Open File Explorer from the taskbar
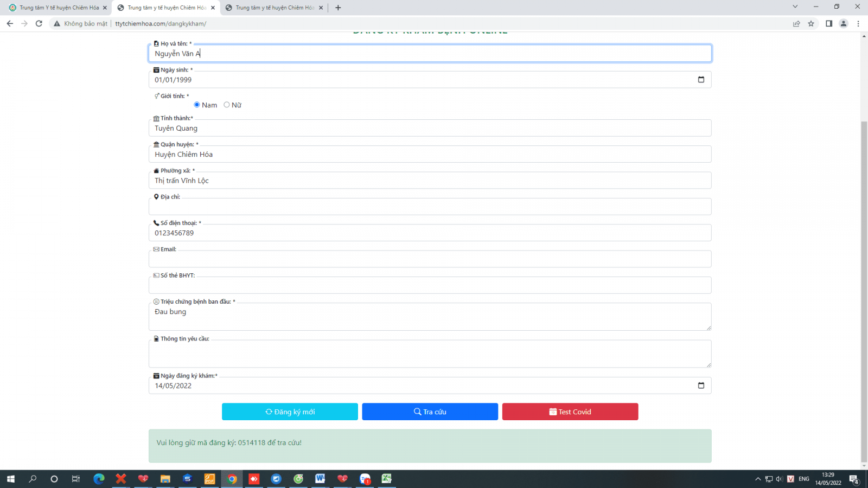Image resolution: width=868 pixels, height=488 pixels. [165, 479]
